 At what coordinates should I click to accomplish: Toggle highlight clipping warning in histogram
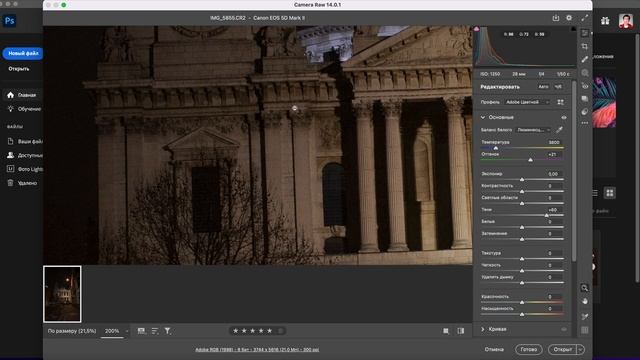[573, 29]
